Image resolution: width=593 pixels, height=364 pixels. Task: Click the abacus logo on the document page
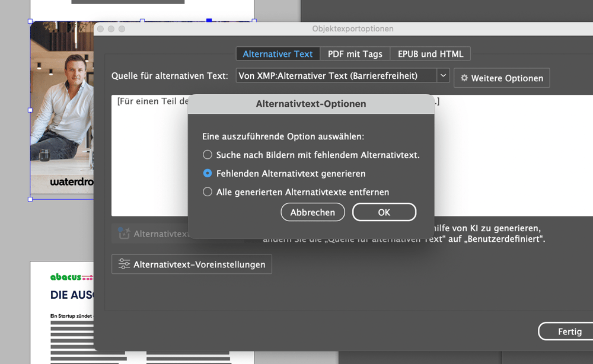coord(72,277)
